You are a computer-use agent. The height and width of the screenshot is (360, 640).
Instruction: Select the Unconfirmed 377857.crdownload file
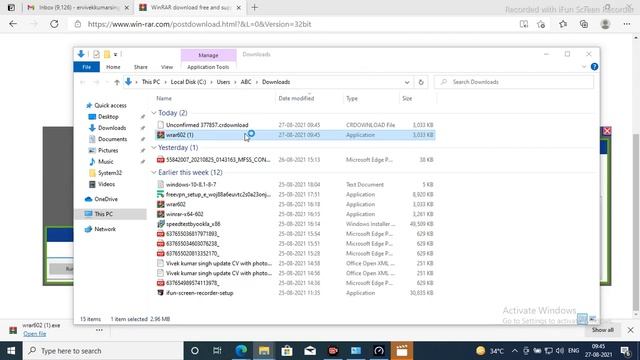point(296,125)
